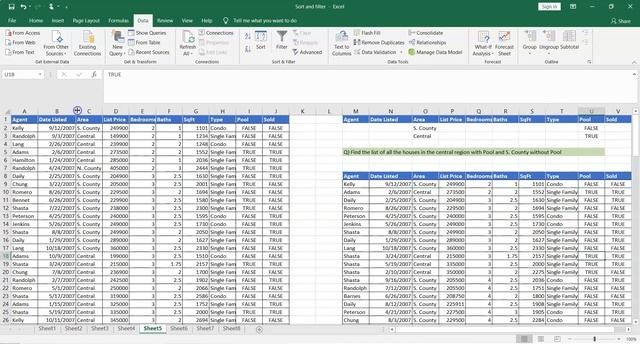Select column D header
The width and height of the screenshot is (640, 360).
pos(116,111)
